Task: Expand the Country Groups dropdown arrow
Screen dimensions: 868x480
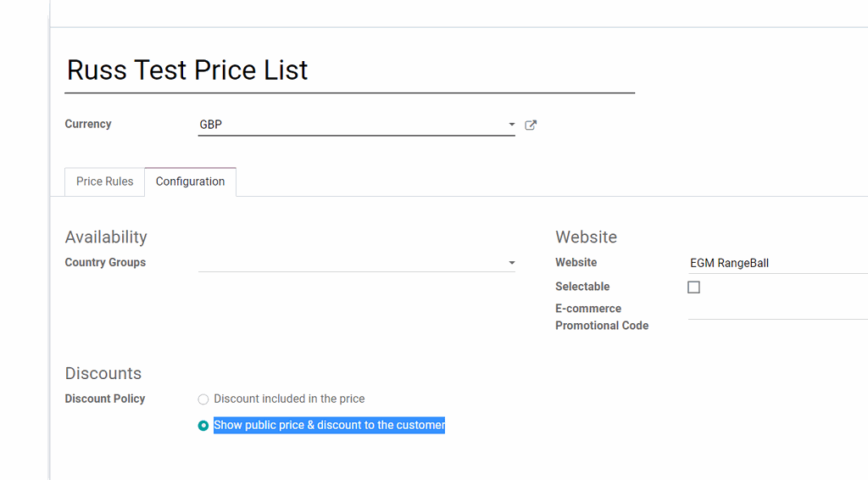Action: 511,263
